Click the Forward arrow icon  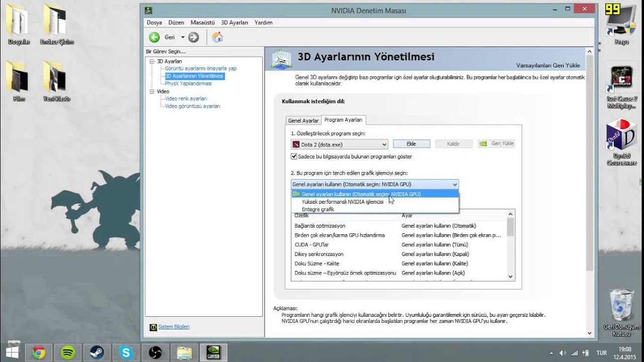tap(194, 37)
